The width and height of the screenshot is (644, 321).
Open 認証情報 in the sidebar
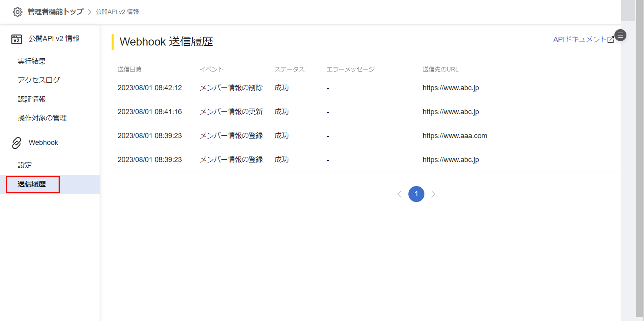(x=32, y=99)
